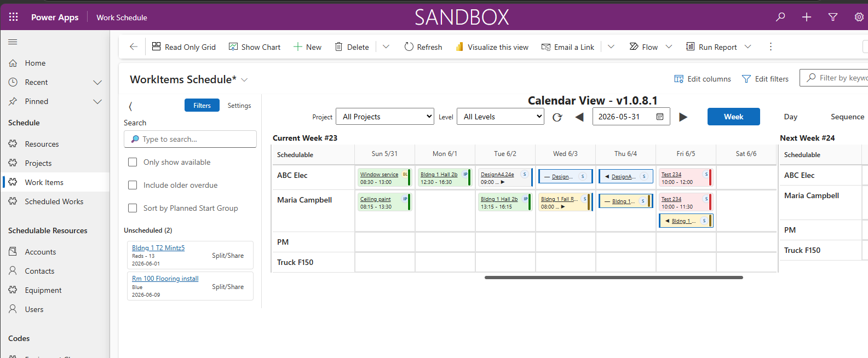Select the Settings tab
Viewport: 868px width, 358px height.
(239, 105)
